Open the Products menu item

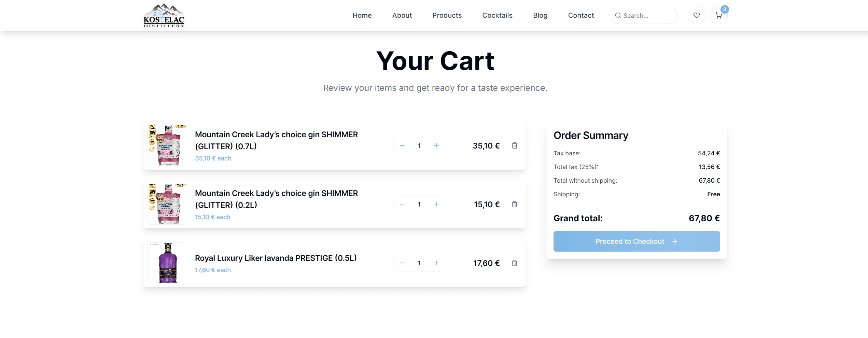pyautogui.click(x=447, y=15)
